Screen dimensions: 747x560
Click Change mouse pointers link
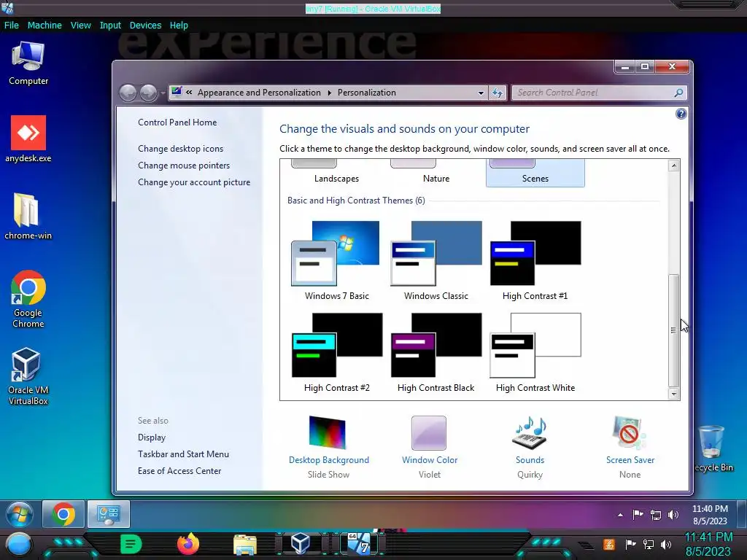(x=184, y=166)
